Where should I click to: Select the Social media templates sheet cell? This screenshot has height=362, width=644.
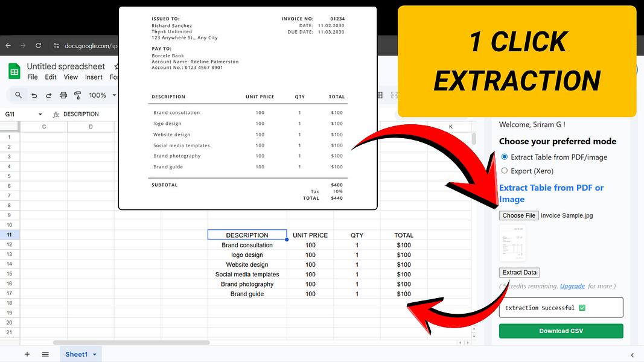pos(247,274)
